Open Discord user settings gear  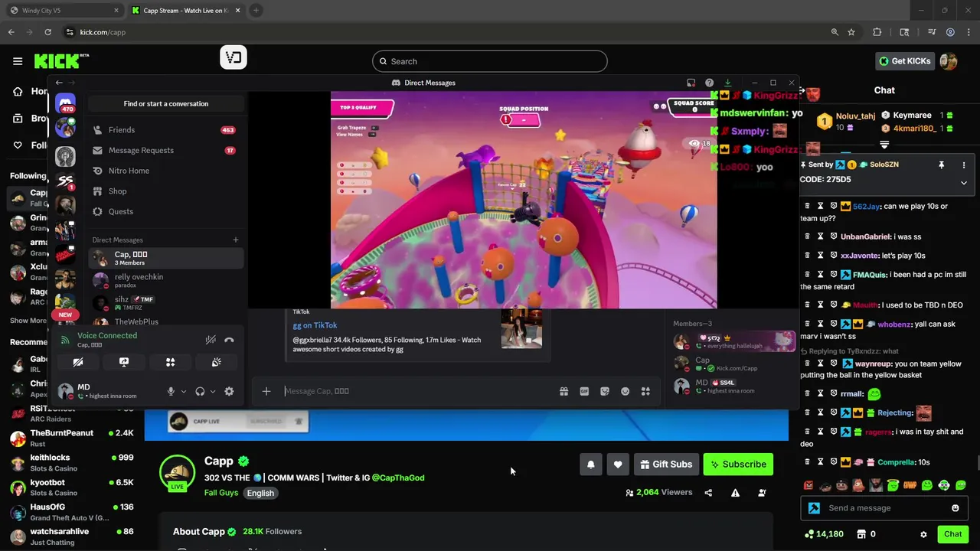point(229,391)
